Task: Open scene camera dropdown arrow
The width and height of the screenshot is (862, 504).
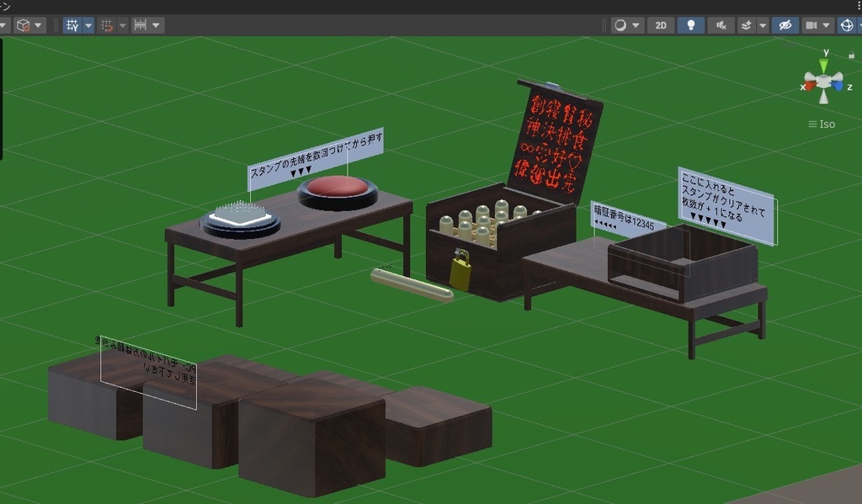Action: coord(827,25)
